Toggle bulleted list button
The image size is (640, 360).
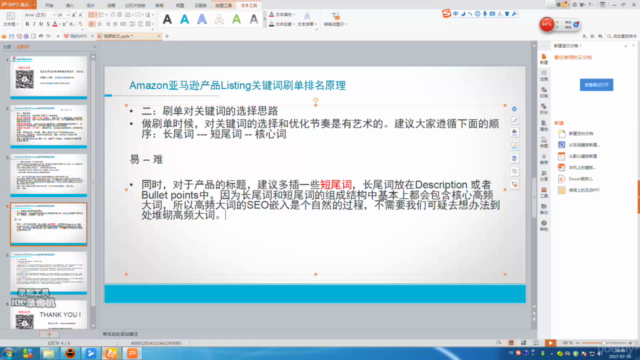[x=91, y=15]
